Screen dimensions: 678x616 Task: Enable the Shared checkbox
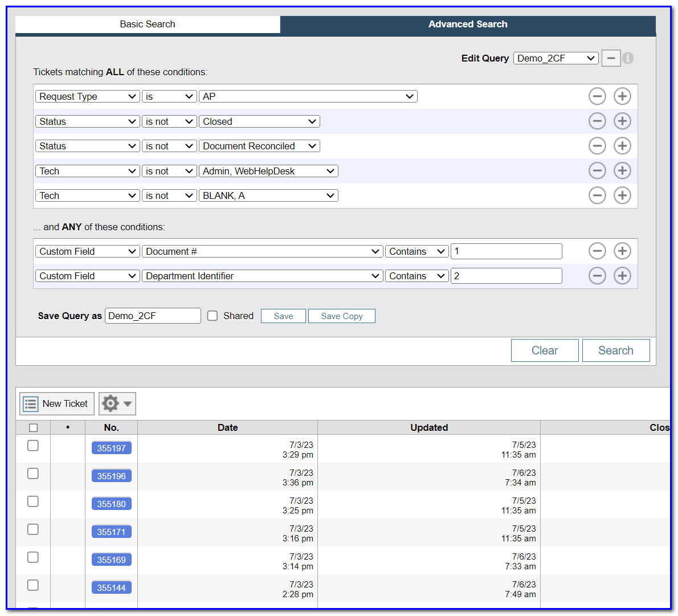coord(213,316)
